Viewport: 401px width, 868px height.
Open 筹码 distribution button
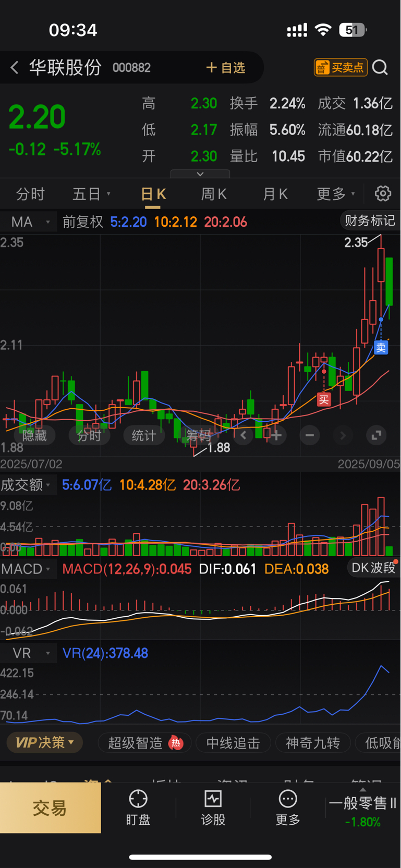coord(199,435)
